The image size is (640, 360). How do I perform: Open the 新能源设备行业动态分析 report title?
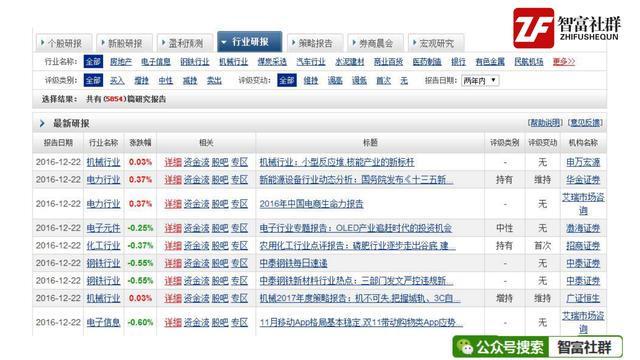pos(356,180)
